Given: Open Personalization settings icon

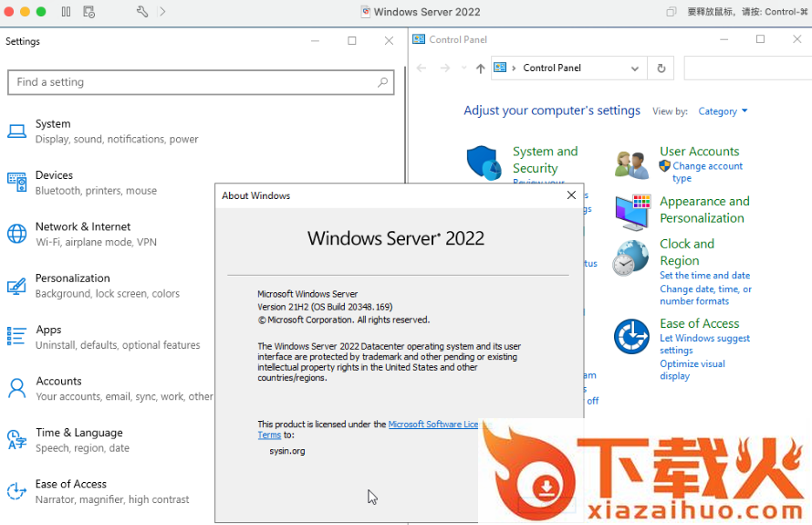Looking at the screenshot, I should point(16,286).
